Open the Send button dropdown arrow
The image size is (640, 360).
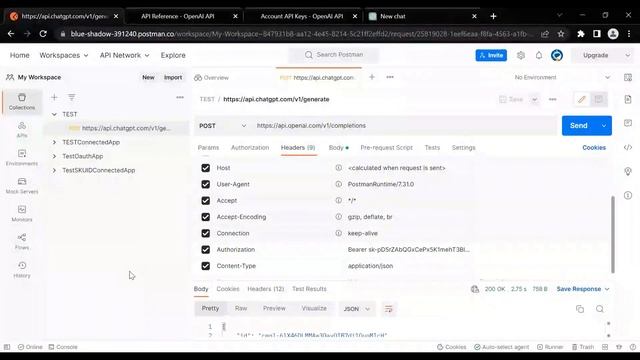pyautogui.click(x=604, y=126)
